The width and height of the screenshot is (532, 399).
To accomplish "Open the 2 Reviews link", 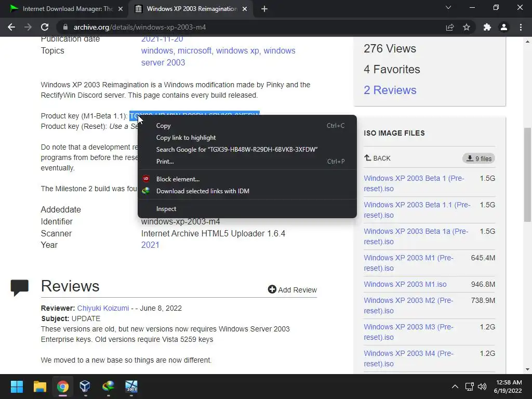I will 390,90.
